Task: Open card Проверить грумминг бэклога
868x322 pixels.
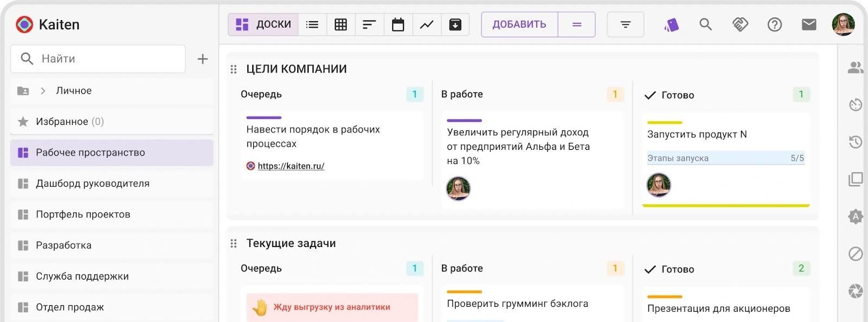Action: coord(532,304)
